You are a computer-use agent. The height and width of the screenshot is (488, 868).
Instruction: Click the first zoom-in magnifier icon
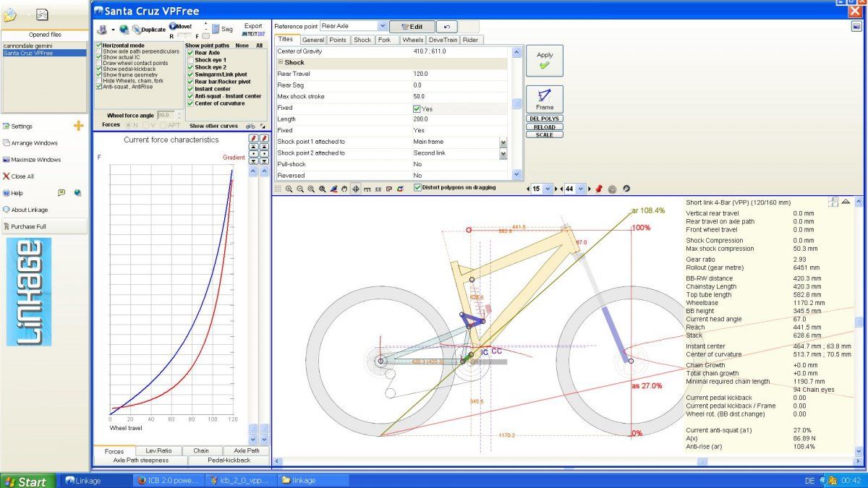pos(289,189)
